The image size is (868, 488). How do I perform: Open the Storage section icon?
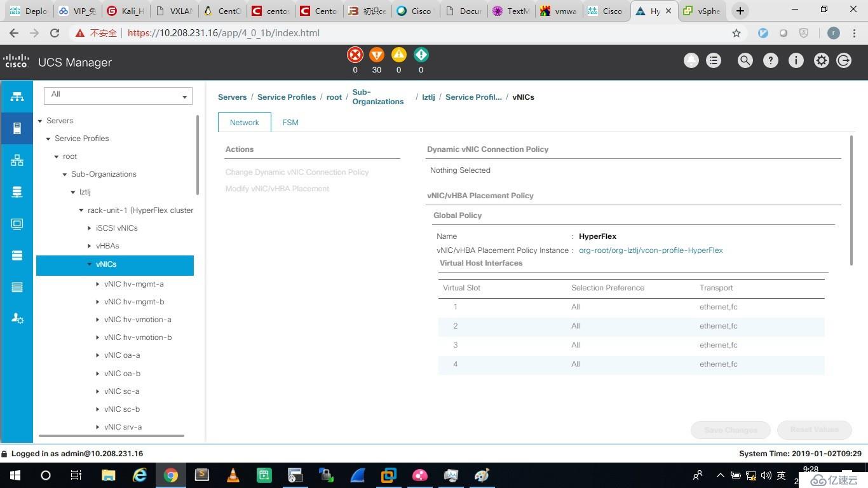[x=17, y=255]
